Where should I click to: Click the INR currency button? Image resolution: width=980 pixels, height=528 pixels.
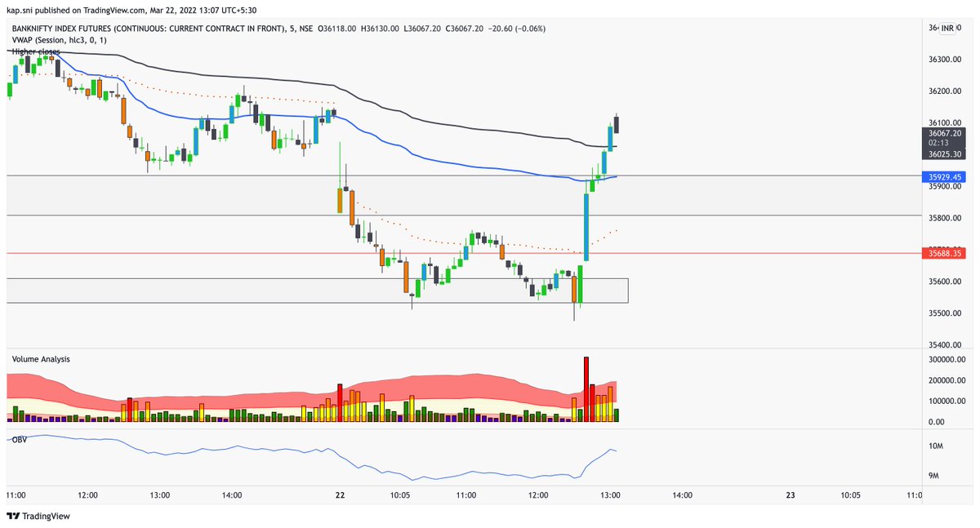point(947,29)
